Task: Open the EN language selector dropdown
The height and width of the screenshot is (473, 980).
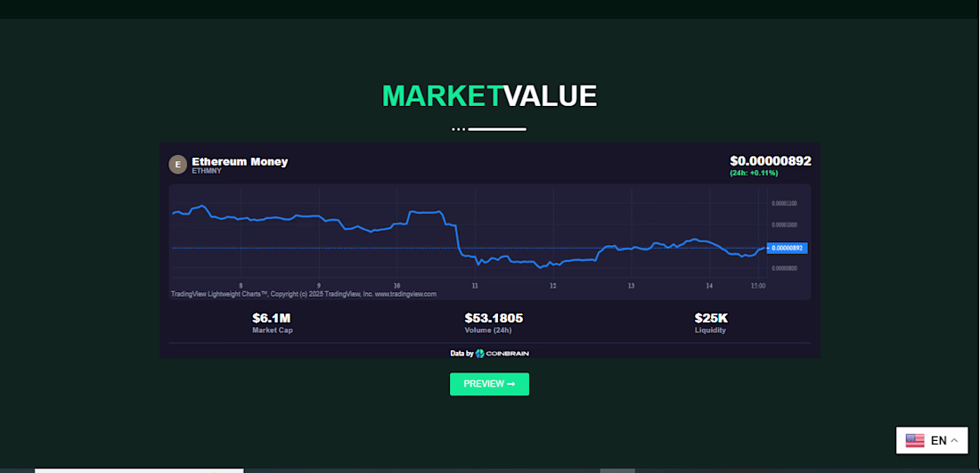Action: (x=932, y=441)
